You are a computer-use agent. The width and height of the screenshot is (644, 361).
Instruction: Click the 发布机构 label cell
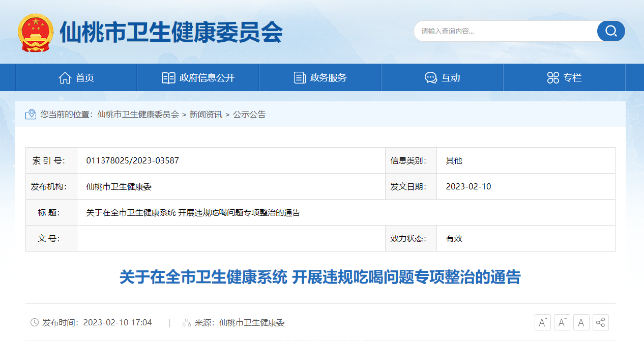[51, 186]
